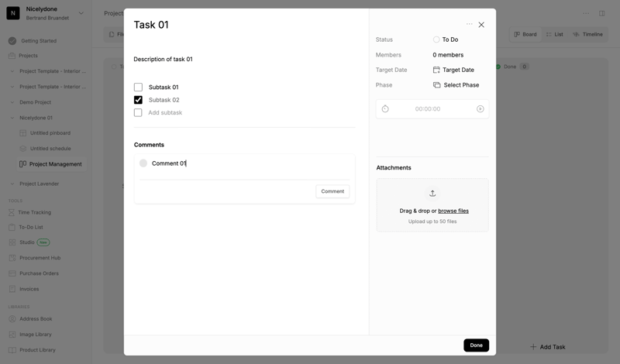Click the Address Book person icon
620x364 pixels.
(x=12, y=319)
